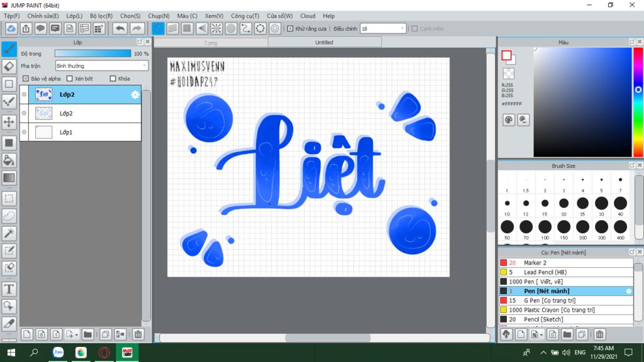Enable the curve snap guide

coord(246,29)
